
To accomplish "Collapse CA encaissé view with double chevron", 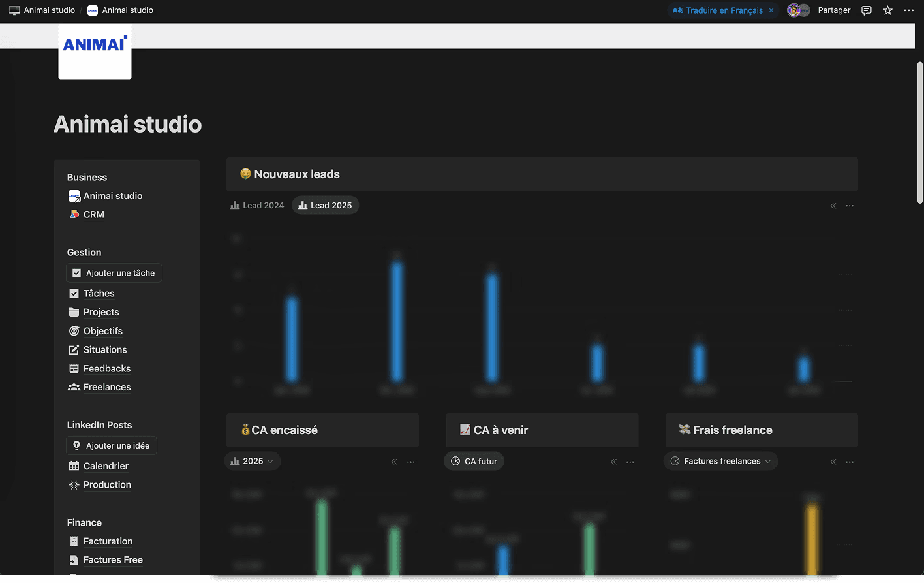I will click(394, 462).
